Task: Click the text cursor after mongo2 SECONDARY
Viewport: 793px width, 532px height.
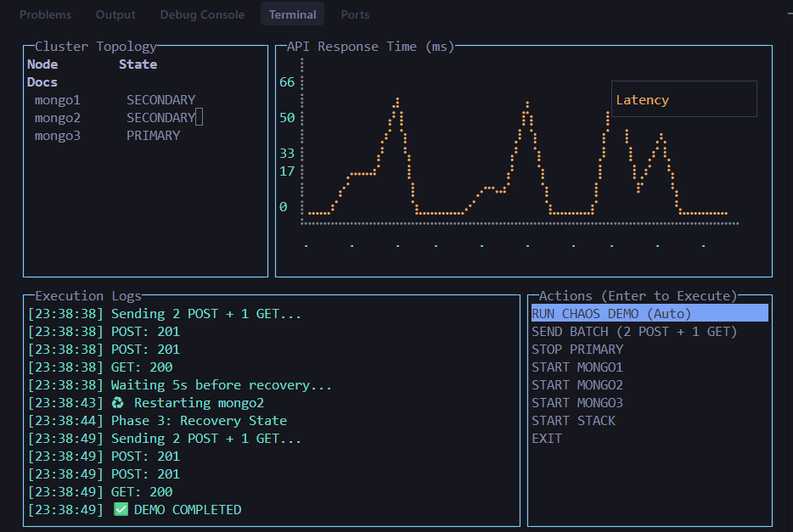Action: coord(200,117)
